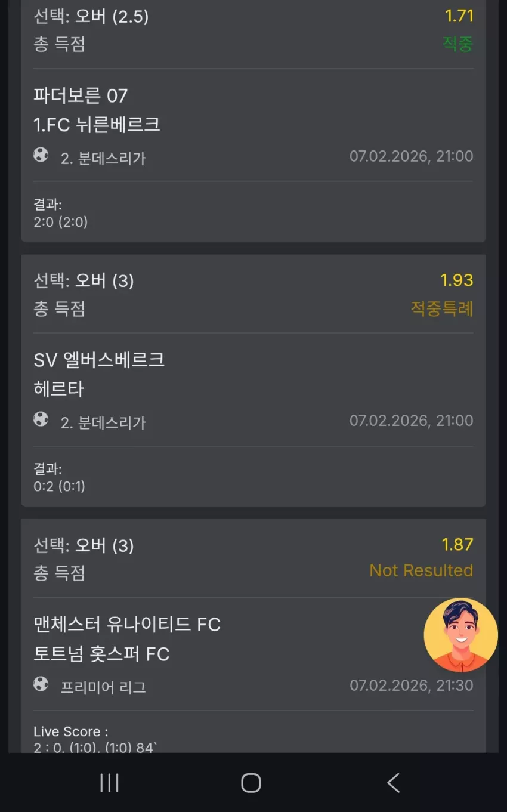Tap the 토트넘 홋스퍼 FC team name

pyautogui.click(x=101, y=654)
